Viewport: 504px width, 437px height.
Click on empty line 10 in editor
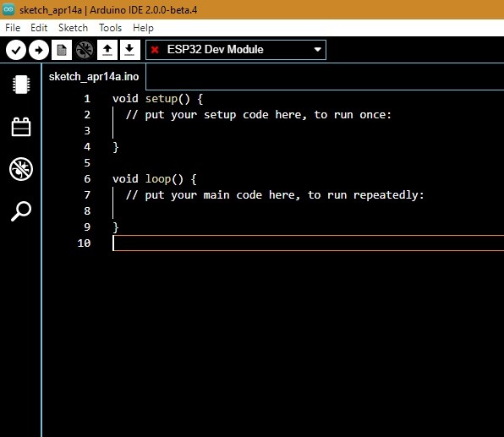pos(308,243)
